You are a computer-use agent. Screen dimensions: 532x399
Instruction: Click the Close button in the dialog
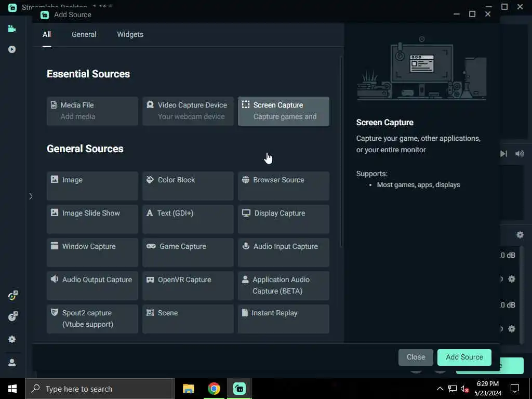416,357
